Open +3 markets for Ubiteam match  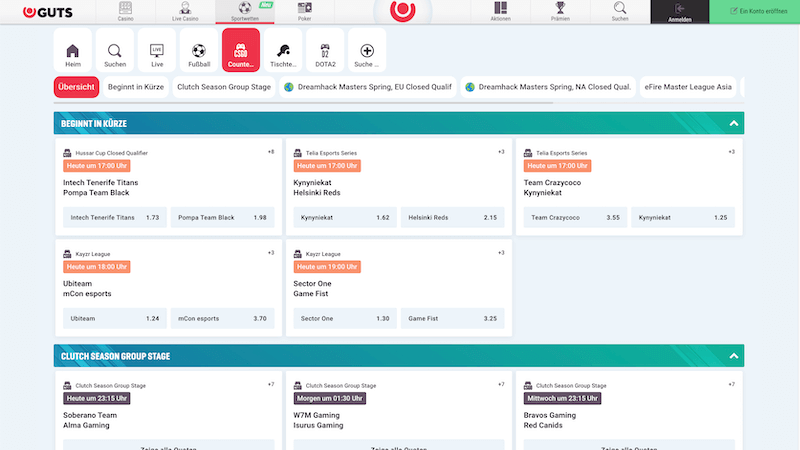coord(271,253)
